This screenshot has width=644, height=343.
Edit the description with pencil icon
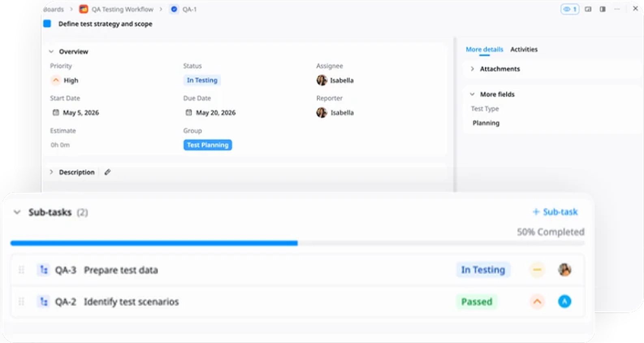(108, 172)
